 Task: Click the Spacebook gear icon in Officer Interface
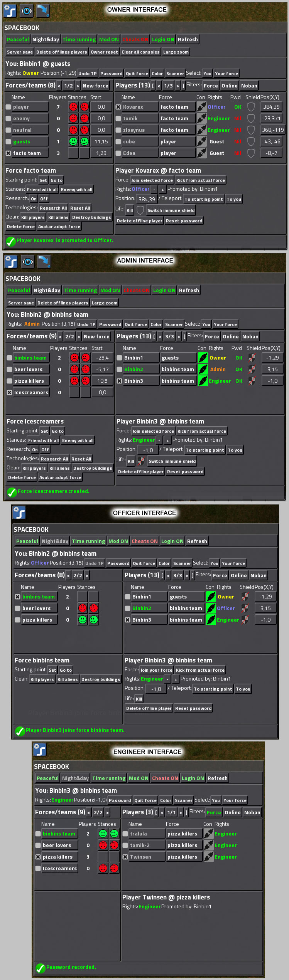(19, 513)
